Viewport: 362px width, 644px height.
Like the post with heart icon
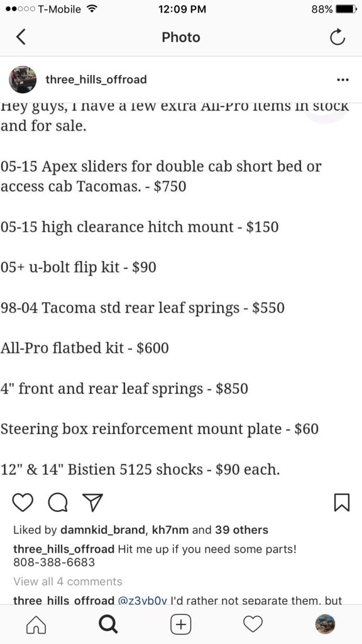coord(23,502)
